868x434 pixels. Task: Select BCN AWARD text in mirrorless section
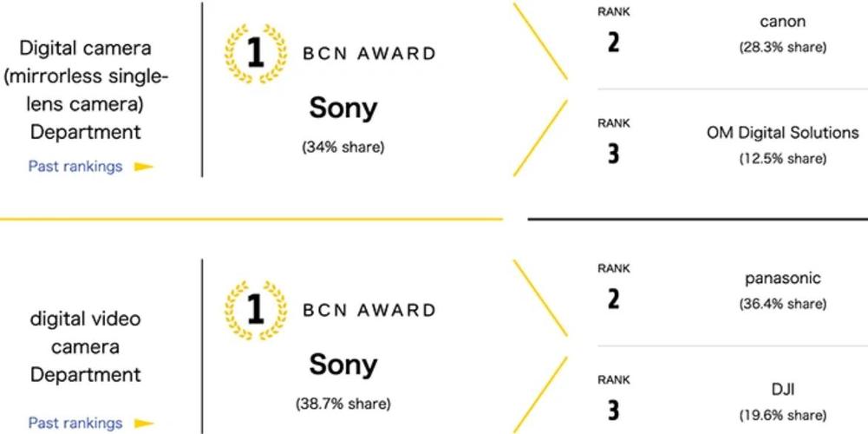point(369,54)
